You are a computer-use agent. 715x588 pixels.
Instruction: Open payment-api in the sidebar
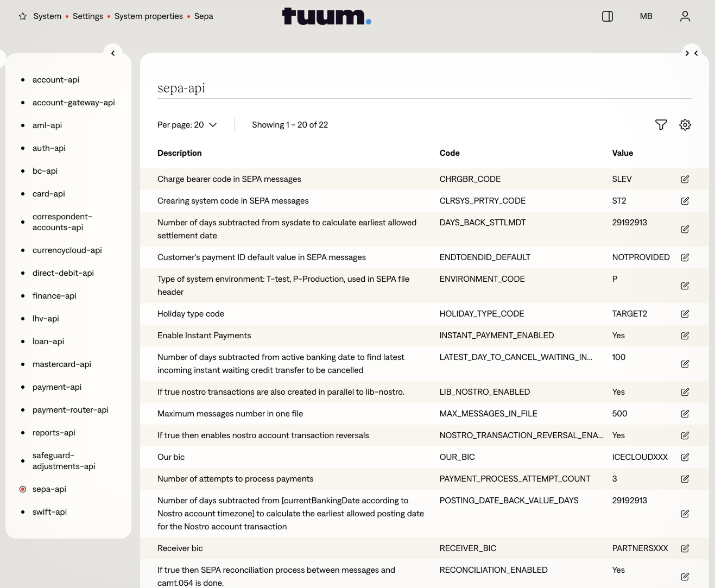(x=57, y=387)
